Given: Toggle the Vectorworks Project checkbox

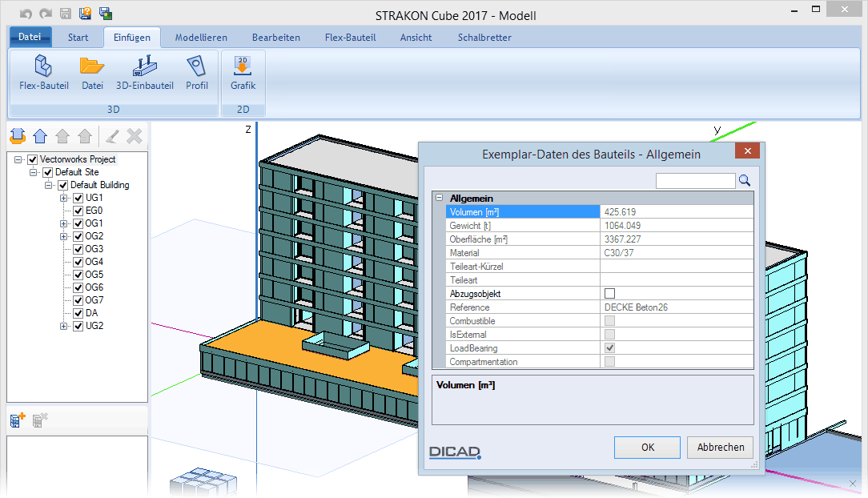Looking at the screenshot, I should (x=33, y=159).
